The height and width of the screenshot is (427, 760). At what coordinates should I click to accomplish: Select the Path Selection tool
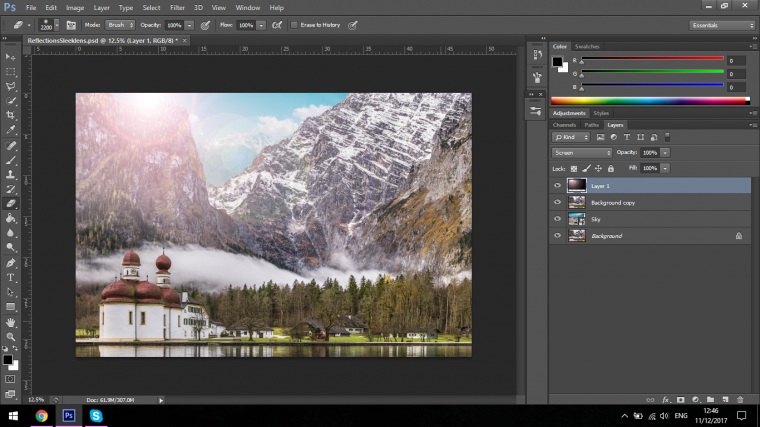tap(10, 292)
